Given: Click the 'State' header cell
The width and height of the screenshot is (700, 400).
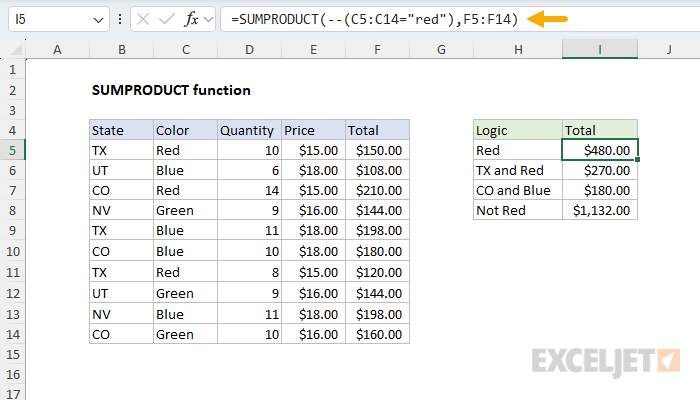Looking at the screenshot, I should (x=121, y=130).
